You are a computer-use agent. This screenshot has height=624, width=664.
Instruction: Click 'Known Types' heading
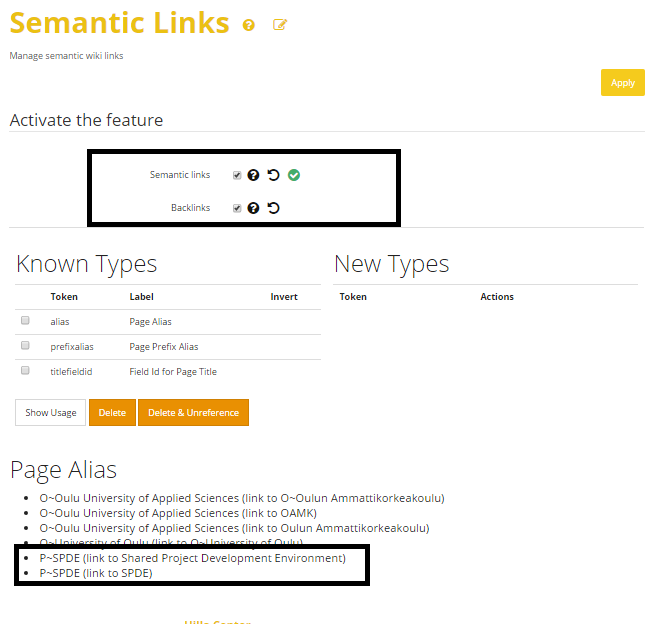click(x=86, y=264)
